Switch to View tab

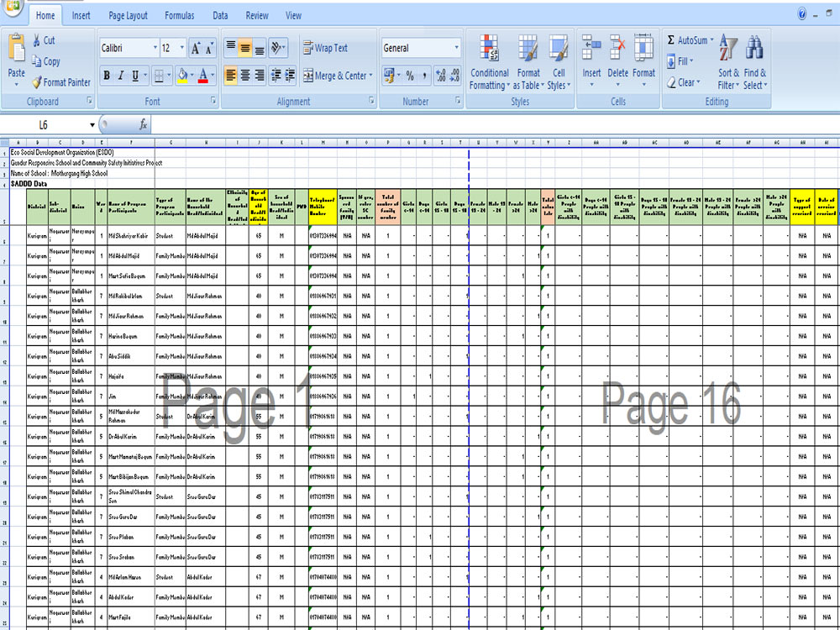293,15
